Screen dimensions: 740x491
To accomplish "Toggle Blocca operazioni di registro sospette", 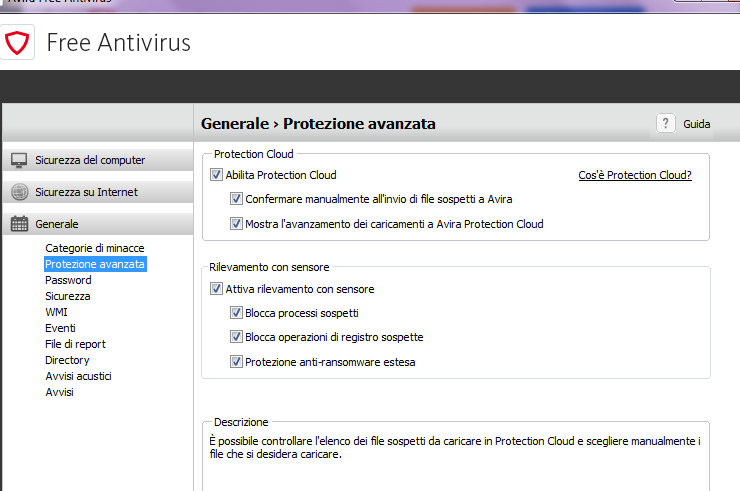I will 236,337.
